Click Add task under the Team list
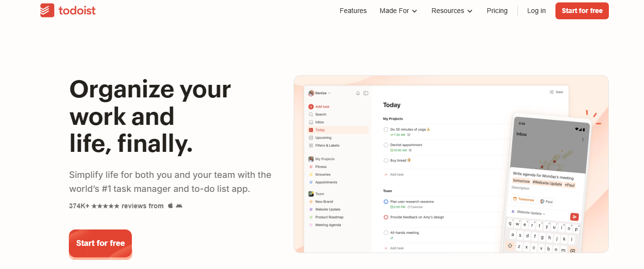This screenshot has height=269, width=644. tap(394, 248)
